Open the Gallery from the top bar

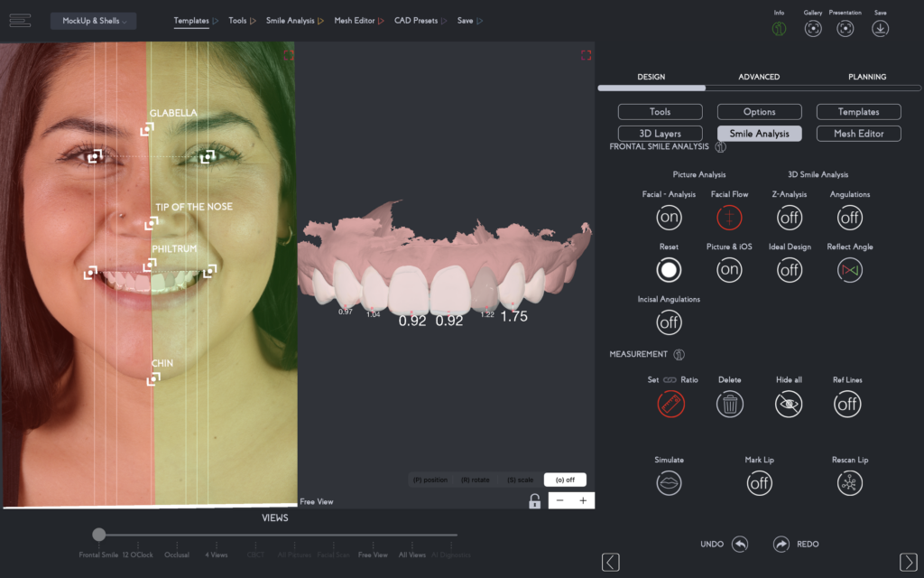coord(812,28)
